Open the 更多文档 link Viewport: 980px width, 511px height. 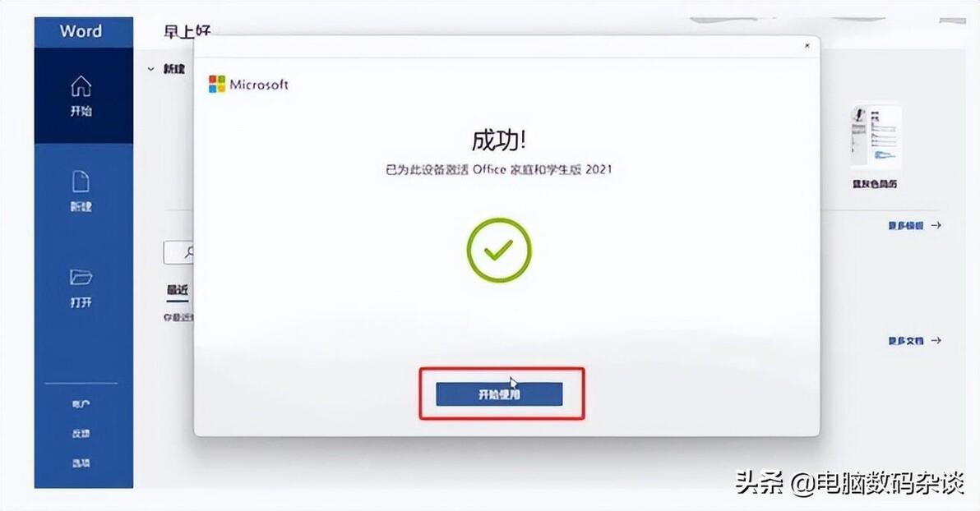tap(906, 340)
